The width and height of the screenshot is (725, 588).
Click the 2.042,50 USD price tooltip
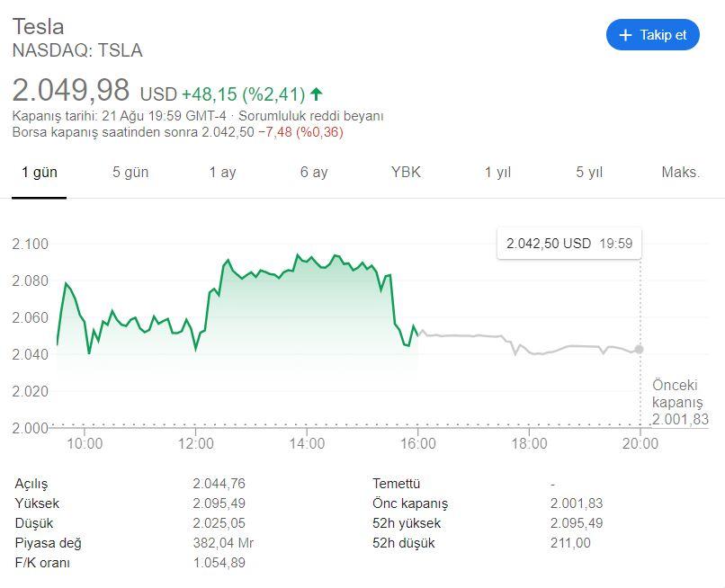point(568,243)
